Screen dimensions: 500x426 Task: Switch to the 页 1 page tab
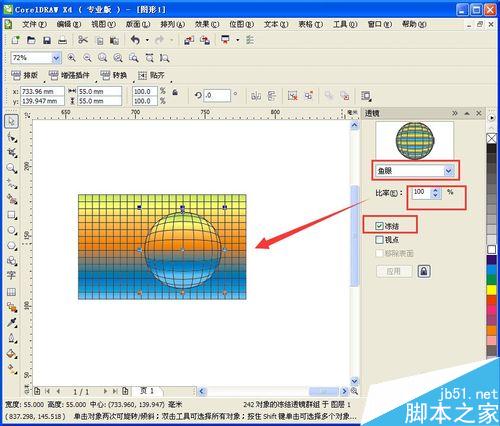click(x=147, y=391)
